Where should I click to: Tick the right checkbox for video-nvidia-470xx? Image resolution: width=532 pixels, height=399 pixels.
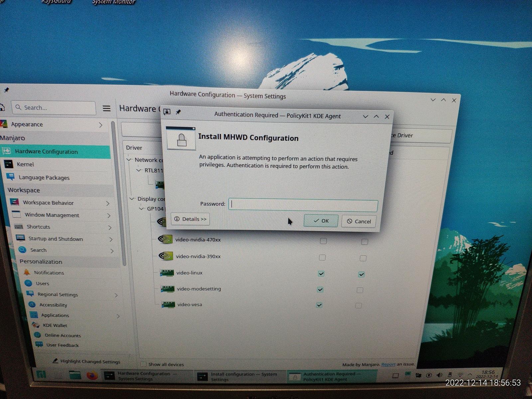(x=365, y=242)
